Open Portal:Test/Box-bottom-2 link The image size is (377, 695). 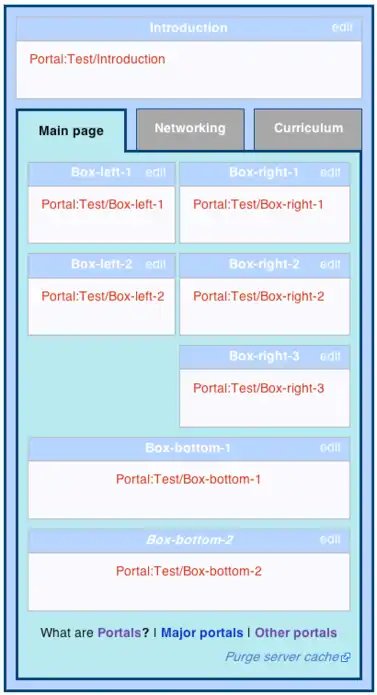[x=189, y=571]
